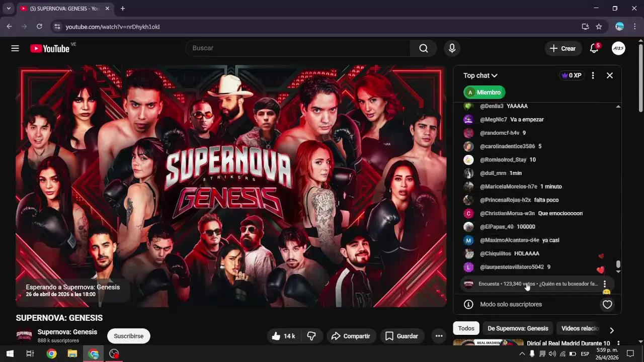The image size is (644, 362).
Task: Open the Supernova: Genesis channel avatar
Action: tap(24, 335)
